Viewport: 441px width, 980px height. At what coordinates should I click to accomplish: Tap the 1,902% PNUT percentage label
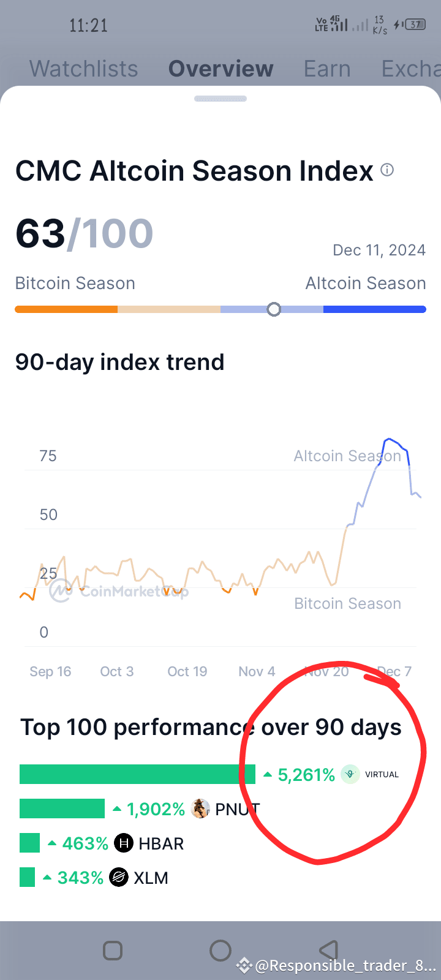(156, 809)
